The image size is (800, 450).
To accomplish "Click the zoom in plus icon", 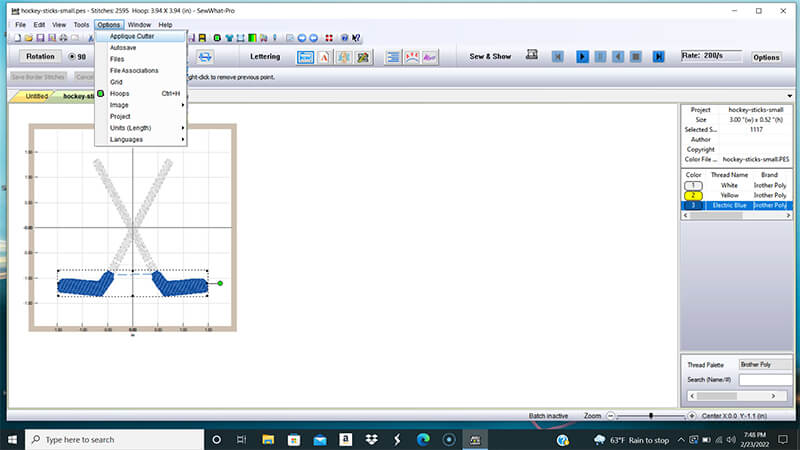I will [691, 415].
